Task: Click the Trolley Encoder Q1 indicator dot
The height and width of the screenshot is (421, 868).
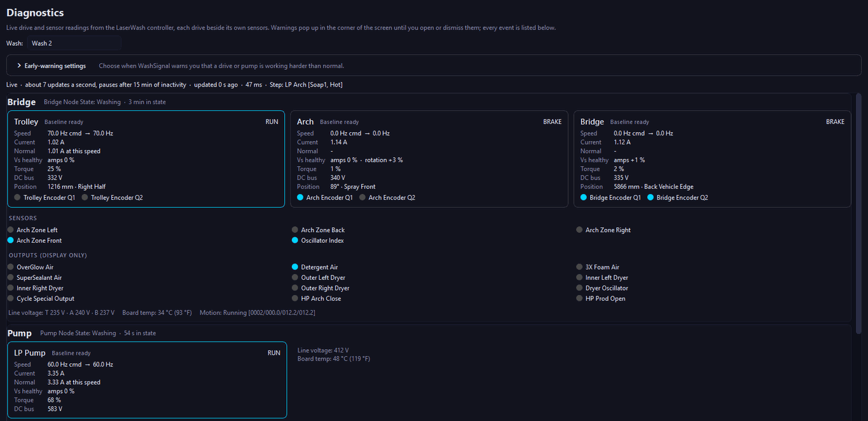Action: (x=18, y=198)
